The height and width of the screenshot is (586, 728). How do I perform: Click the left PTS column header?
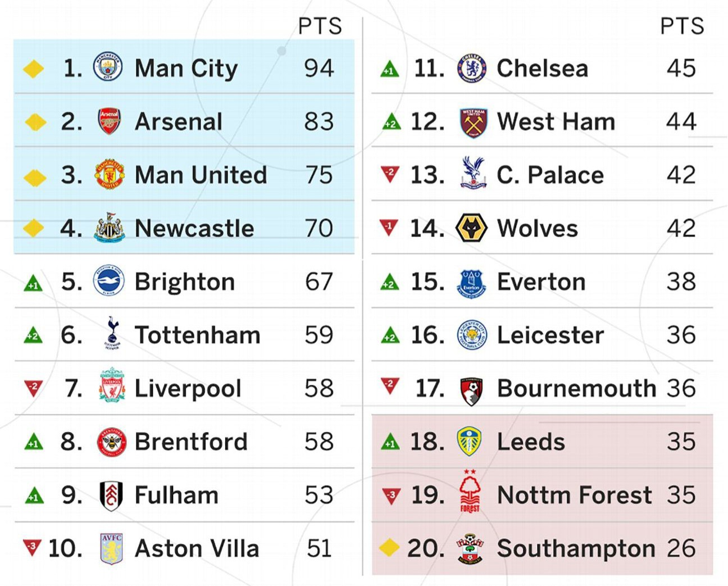coord(320,26)
